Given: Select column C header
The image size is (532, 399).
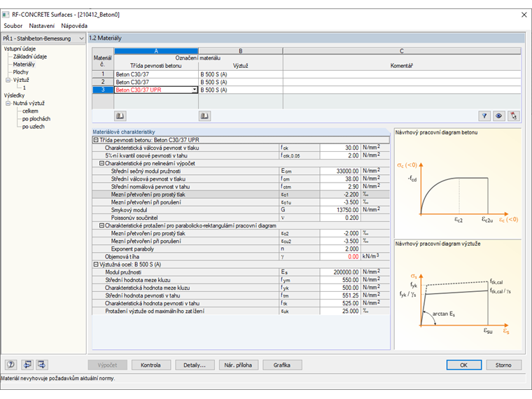Looking at the screenshot, I should click(402, 51).
